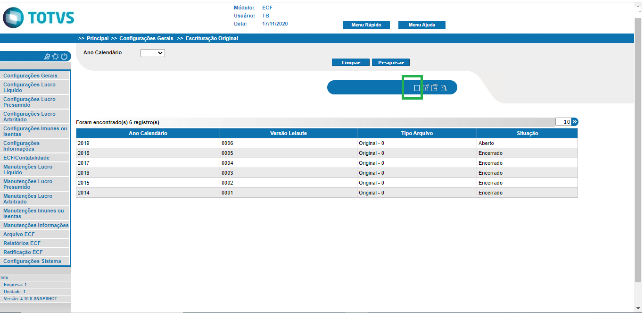The image size is (644, 313).
Task: Click Principal in the breadcrumb
Action: point(98,38)
